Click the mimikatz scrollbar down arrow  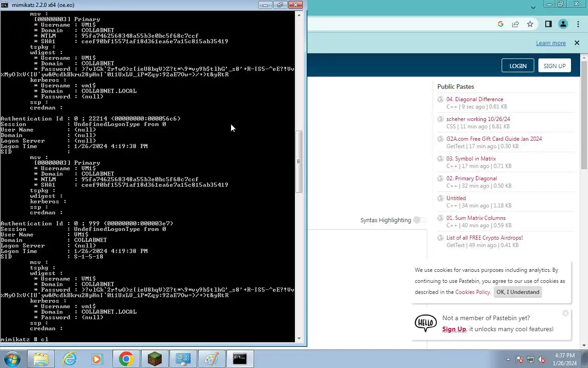click(299, 339)
